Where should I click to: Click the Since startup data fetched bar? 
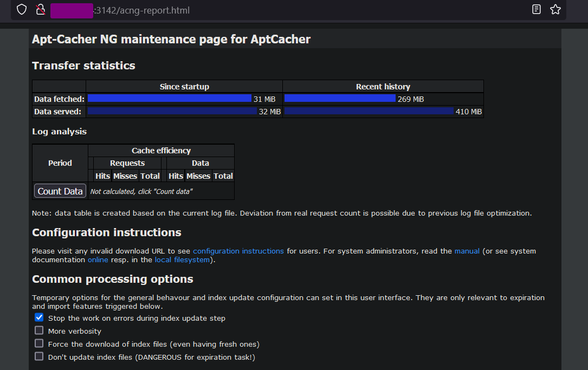click(170, 98)
